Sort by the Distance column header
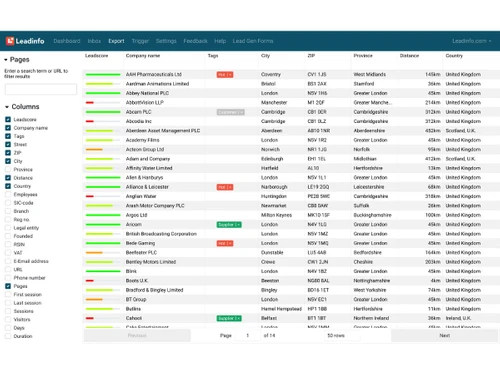 [409, 56]
